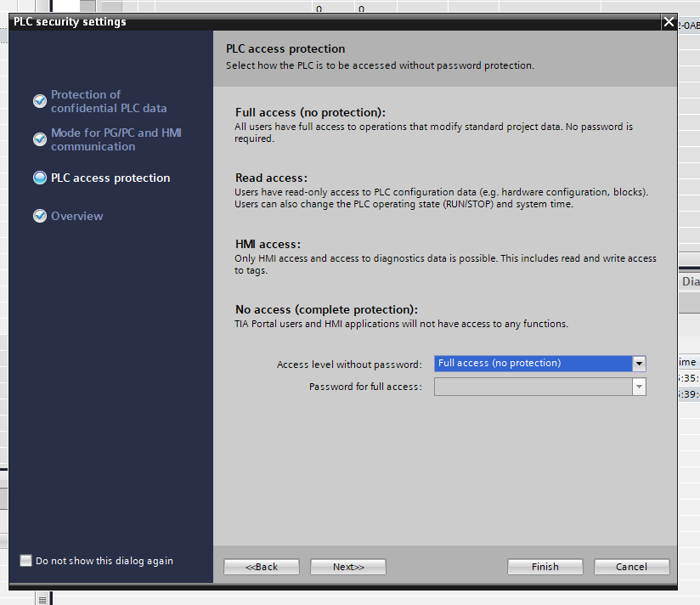Close the PLC security settings dialog
Screen dimensions: 700x605
point(669,22)
